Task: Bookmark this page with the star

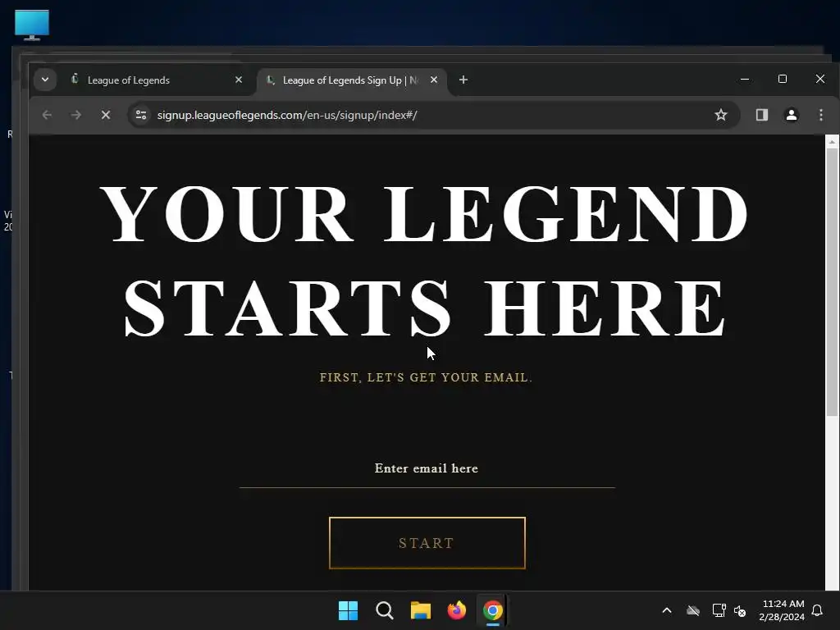Action: coord(721,115)
